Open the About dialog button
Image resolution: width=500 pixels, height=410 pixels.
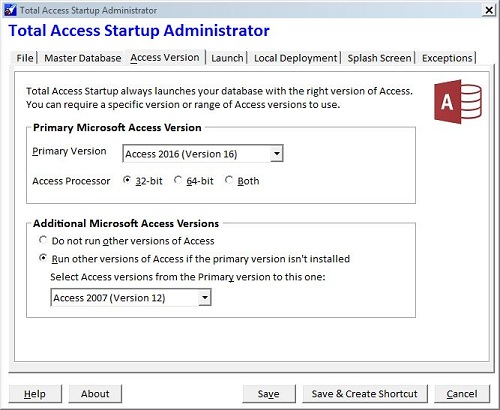click(x=95, y=394)
